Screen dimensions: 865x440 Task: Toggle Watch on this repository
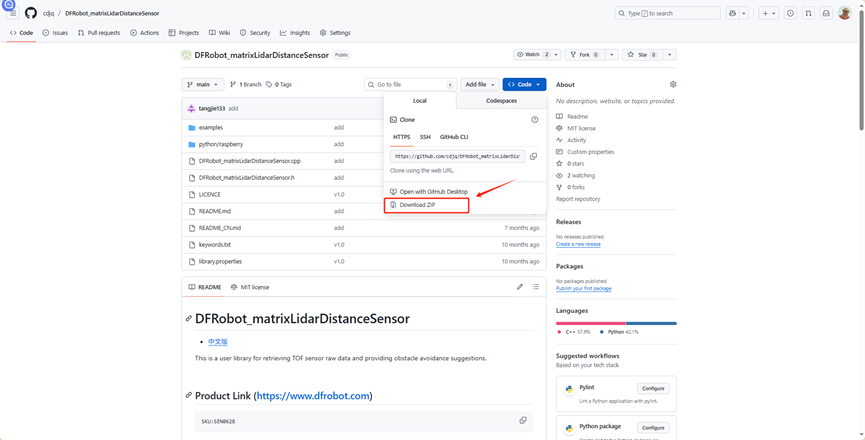point(532,55)
